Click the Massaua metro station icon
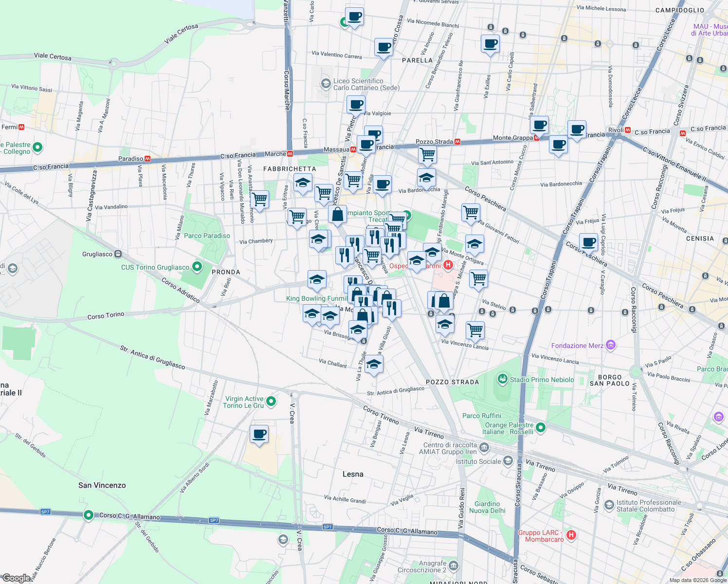Image resolution: width=728 pixels, height=584 pixels. click(353, 149)
